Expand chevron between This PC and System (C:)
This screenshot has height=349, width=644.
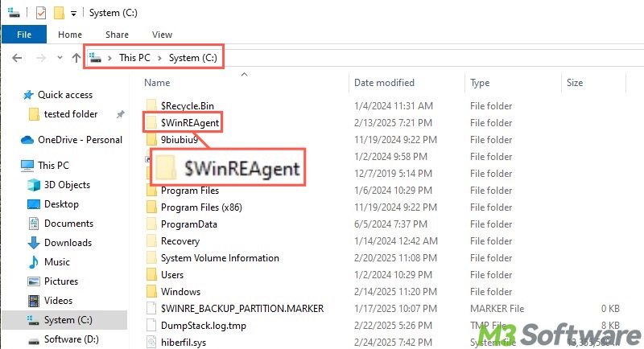pos(159,58)
